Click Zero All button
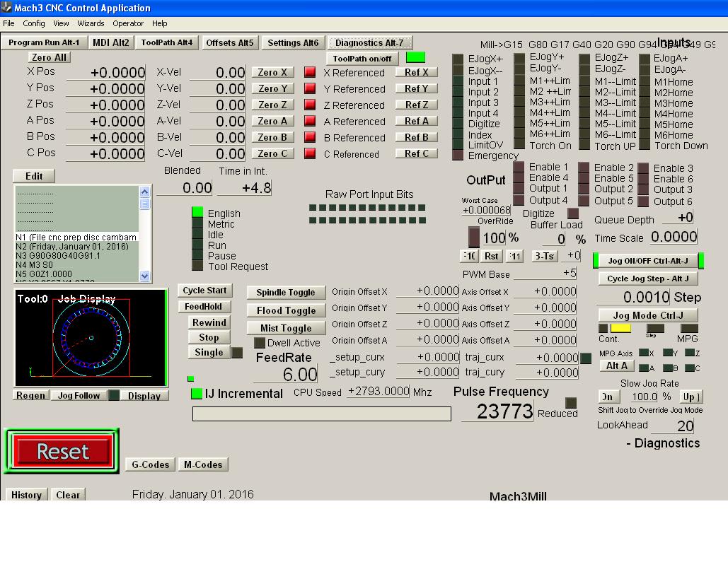The image size is (728, 574). 50,57
